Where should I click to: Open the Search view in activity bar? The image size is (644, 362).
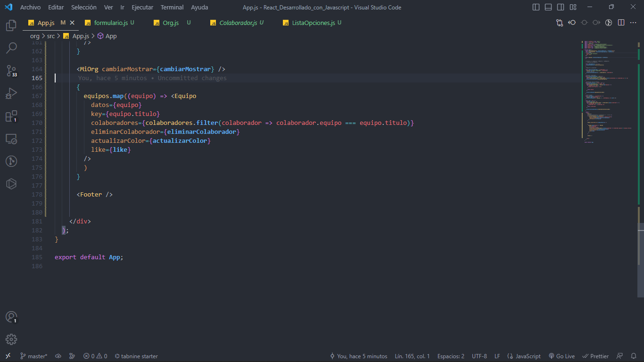11,48
